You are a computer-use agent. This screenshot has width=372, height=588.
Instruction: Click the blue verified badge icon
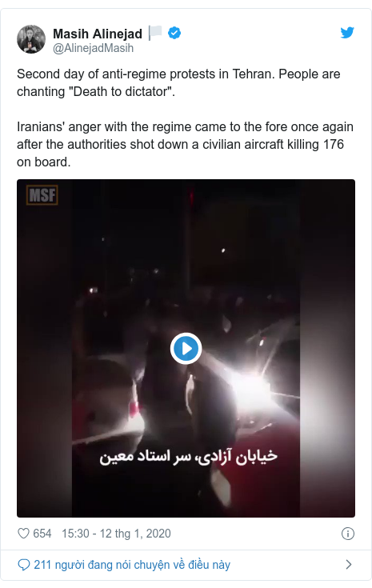coord(174,33)
